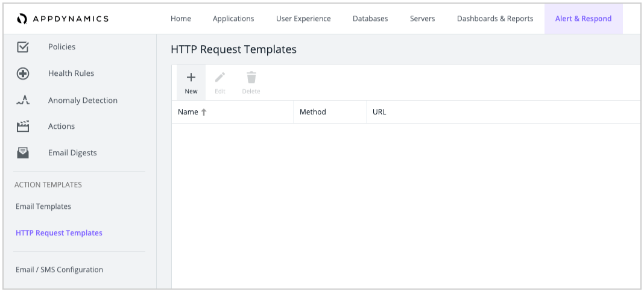Open the Home tab
This screenshot has width=644, height=292.
point(181,19)
